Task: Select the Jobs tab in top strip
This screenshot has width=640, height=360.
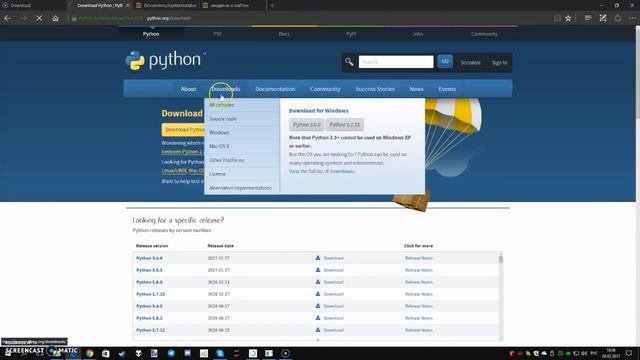Action: [x=418, y=34]
